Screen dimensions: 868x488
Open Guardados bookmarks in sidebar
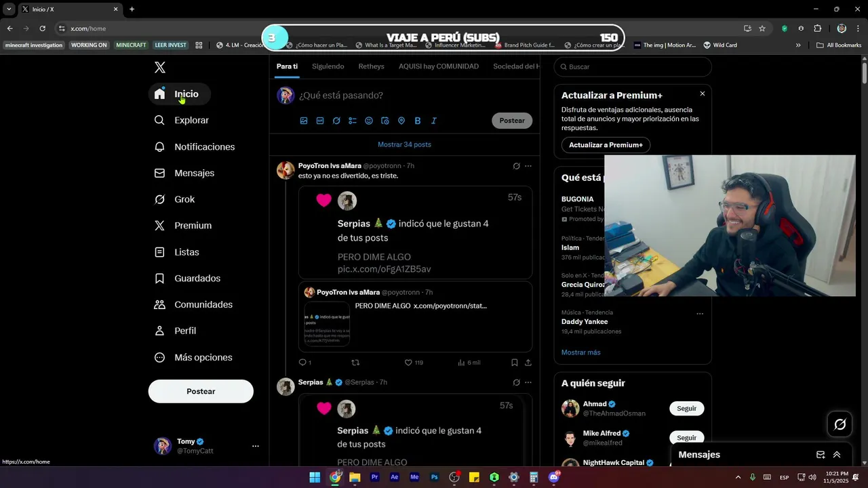[187, 279]
